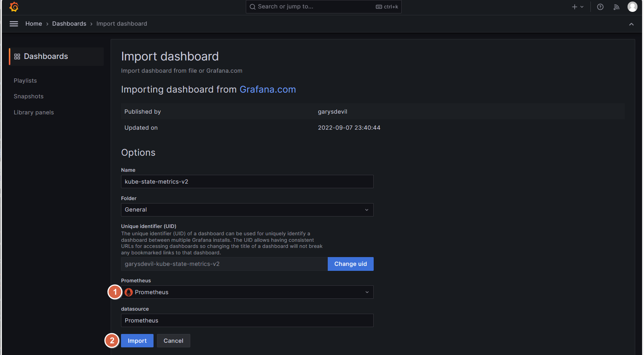This screenshot has height=355, width=644.
Task: Click the Cancel button
Action: [173, 341]
